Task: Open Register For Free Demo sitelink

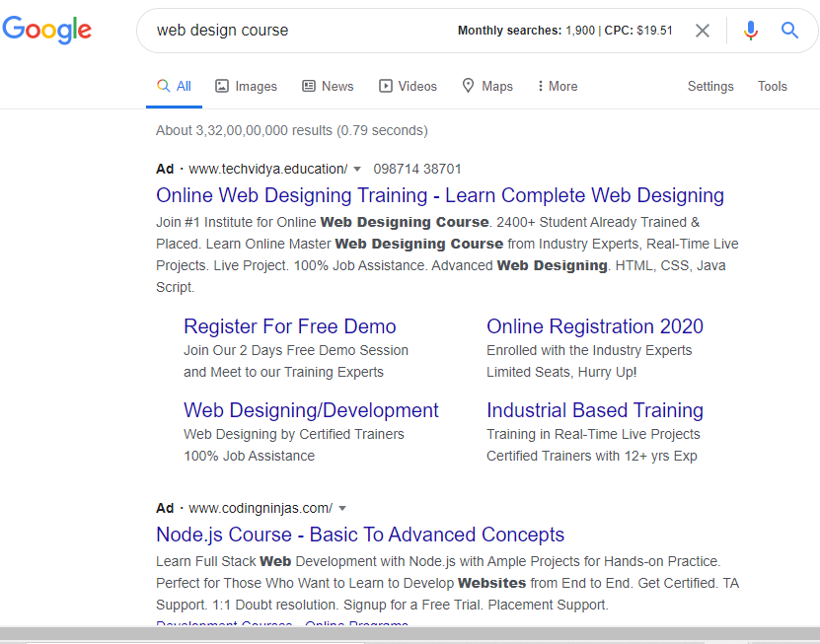Action: click(290, 326)
